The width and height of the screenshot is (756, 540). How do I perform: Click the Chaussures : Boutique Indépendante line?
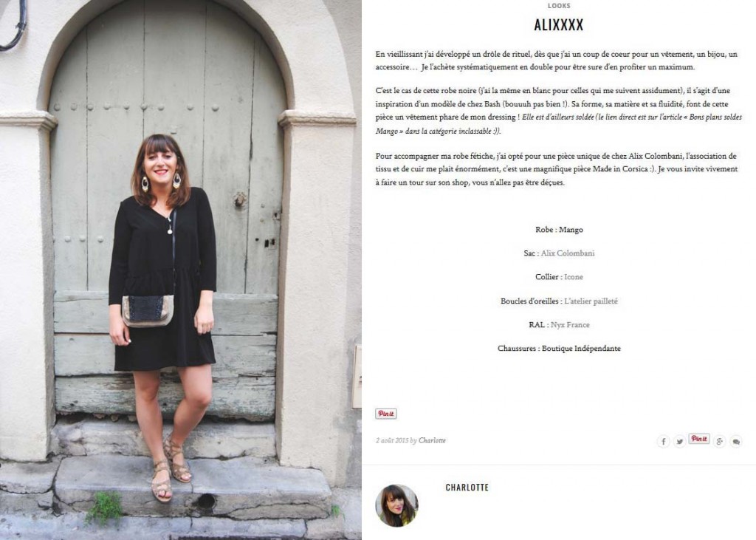point(559,349)
